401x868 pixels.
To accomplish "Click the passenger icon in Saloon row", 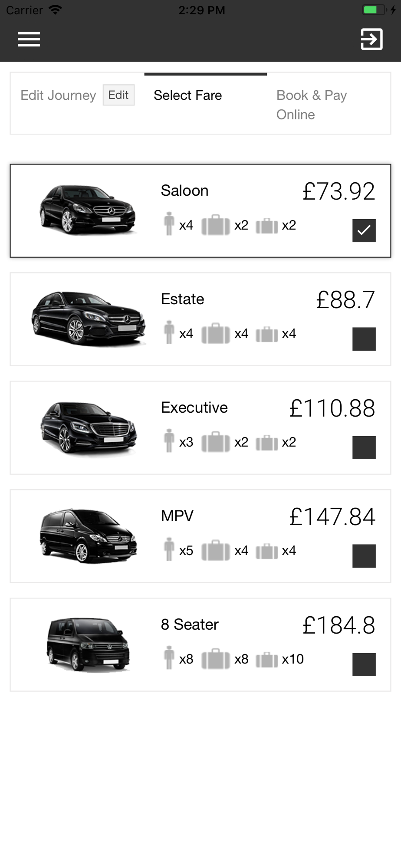I will (x=169, y=224).
